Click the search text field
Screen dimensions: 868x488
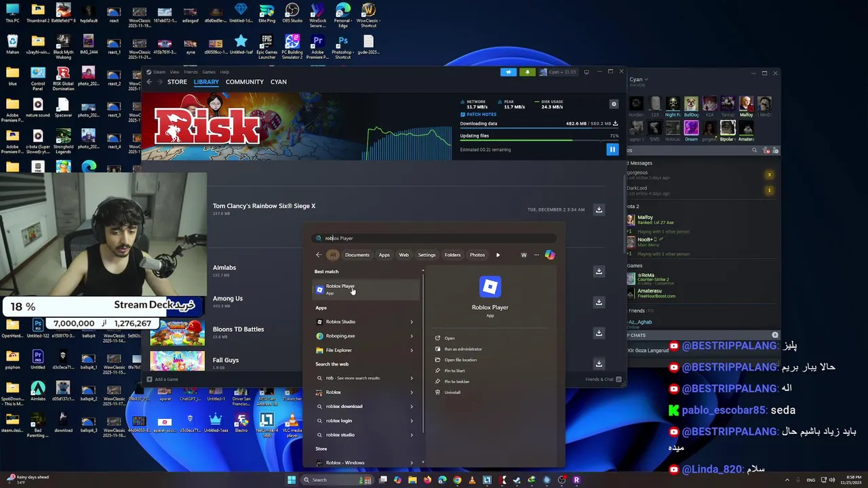(x=434, y=238)
